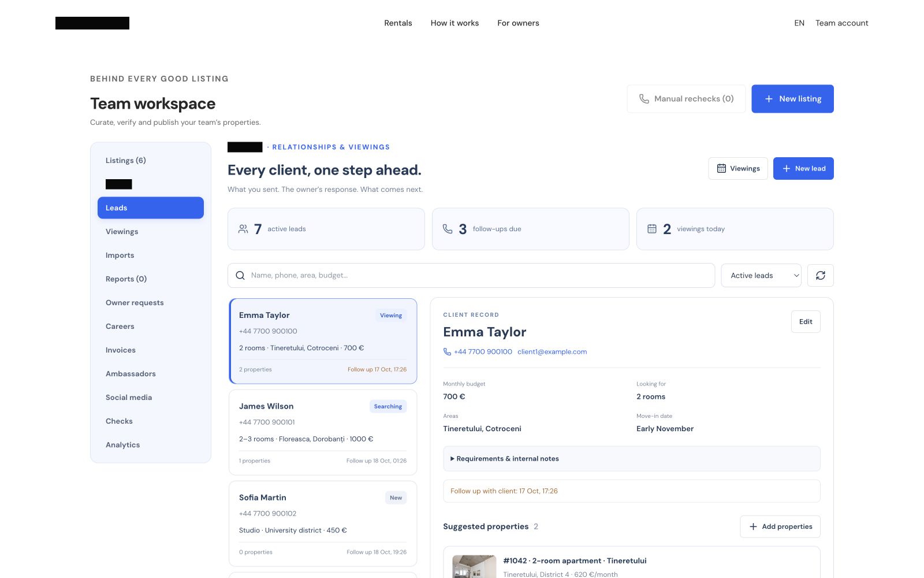Select the James Wilson lead card

click(323, 432)
